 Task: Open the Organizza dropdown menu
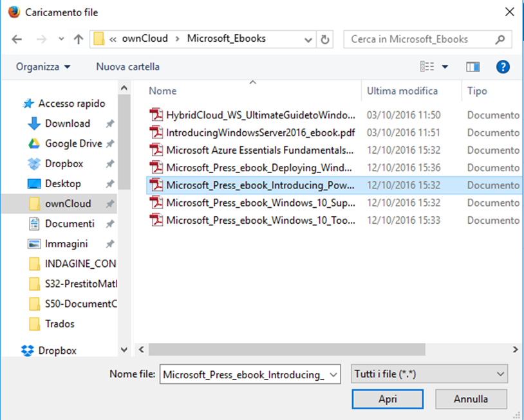tap(43, 67)
